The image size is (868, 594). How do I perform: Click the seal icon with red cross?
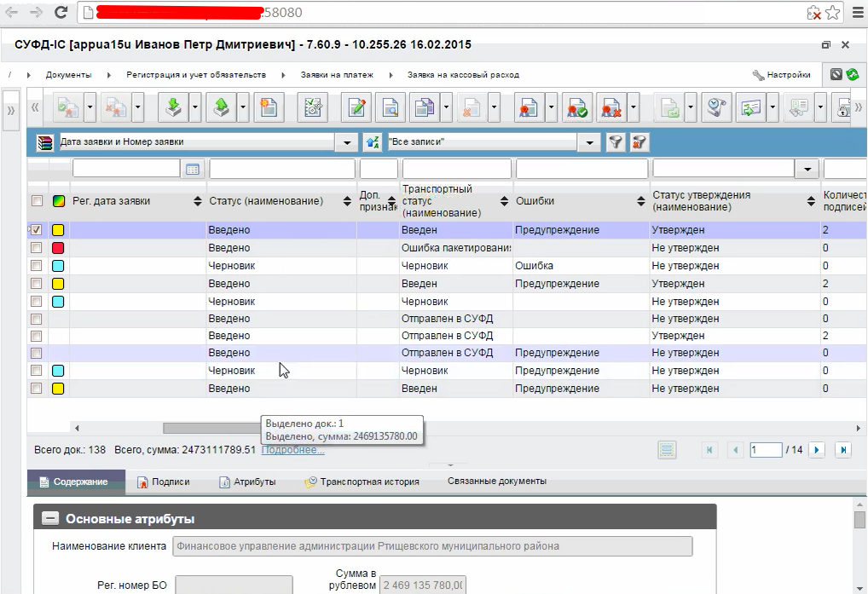click(x=610, y=107)
